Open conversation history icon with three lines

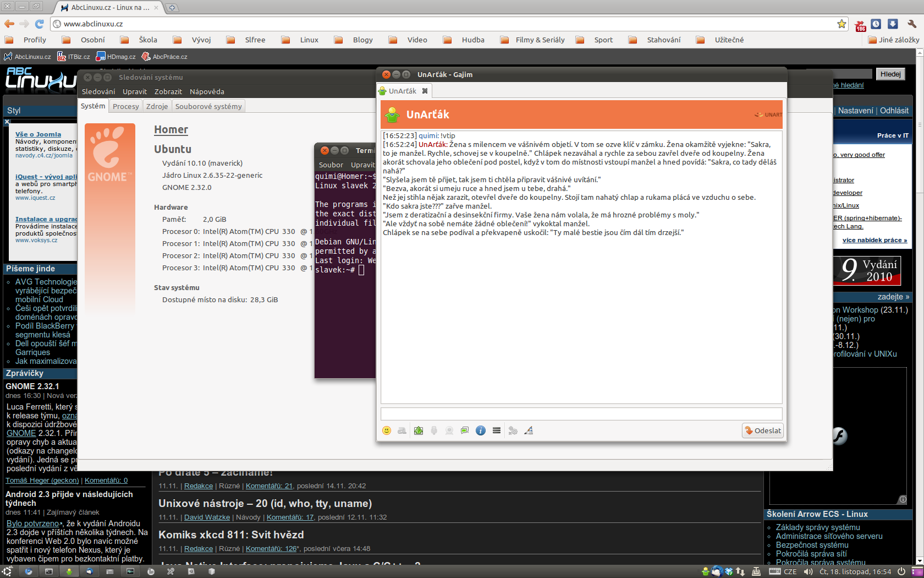(497, 430)
